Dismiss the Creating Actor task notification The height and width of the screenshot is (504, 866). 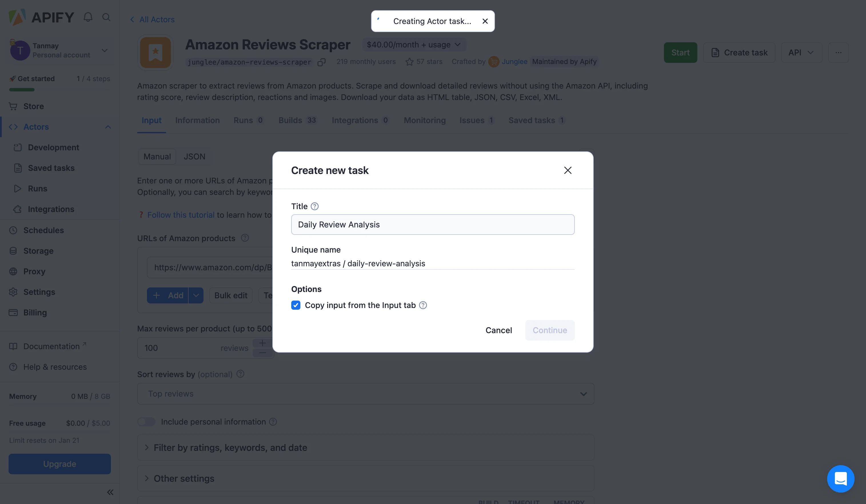pos(485,21)
